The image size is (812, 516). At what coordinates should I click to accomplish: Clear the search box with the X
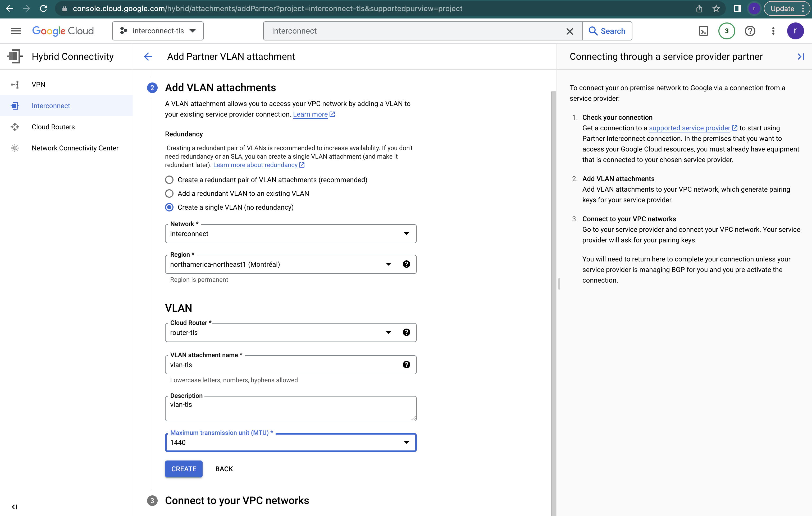click(570, 31)
